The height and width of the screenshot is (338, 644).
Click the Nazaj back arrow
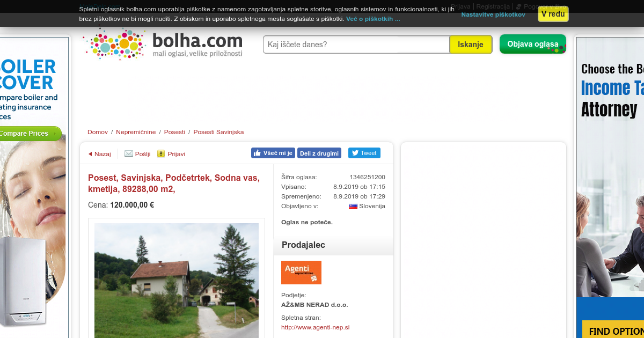tap(90, 154)
